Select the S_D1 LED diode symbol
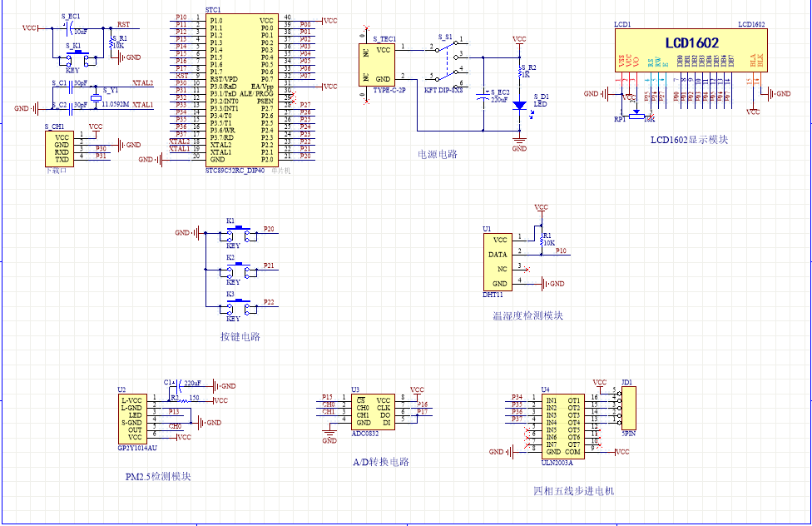Viewport: 812px width, 526px height. pos(519,105)
